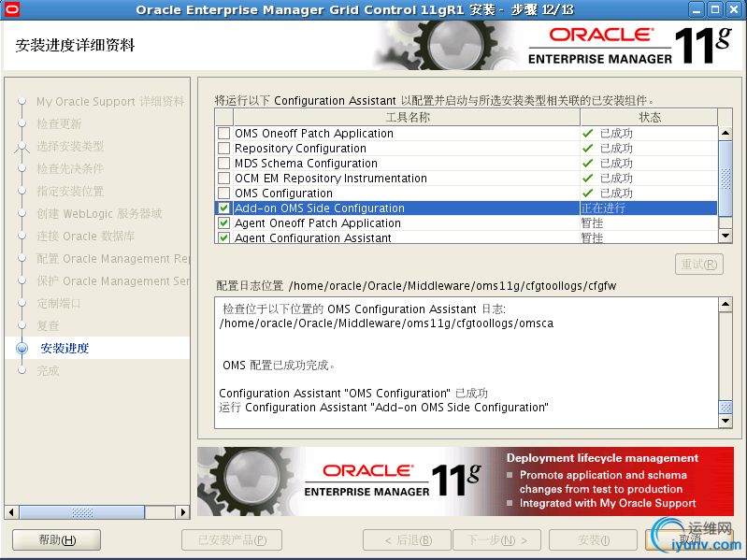Click the 安装进度 step bullet icon

coord(22,348)
